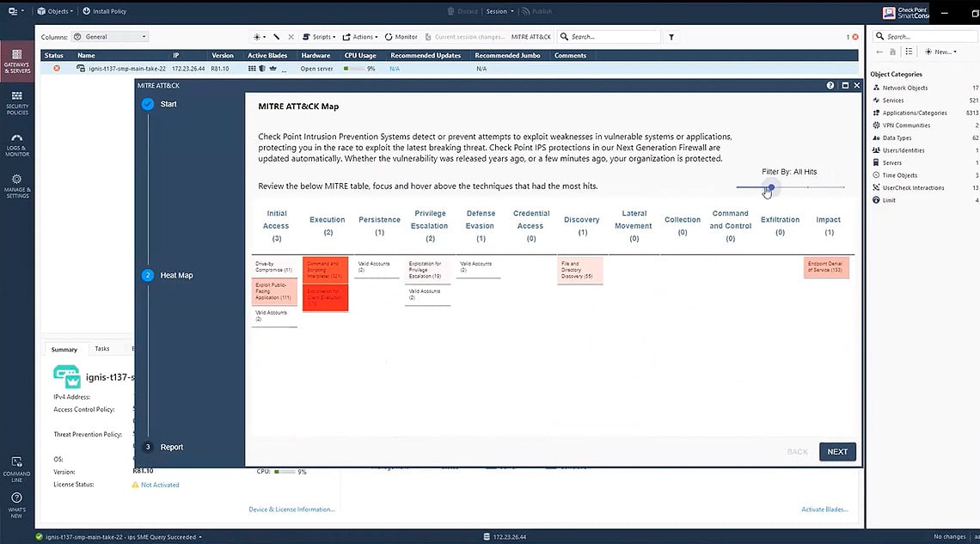Click Exploit Public-Facing Application (111) cell
This screenshot has height=544, width=980.
tap(274, 291)
